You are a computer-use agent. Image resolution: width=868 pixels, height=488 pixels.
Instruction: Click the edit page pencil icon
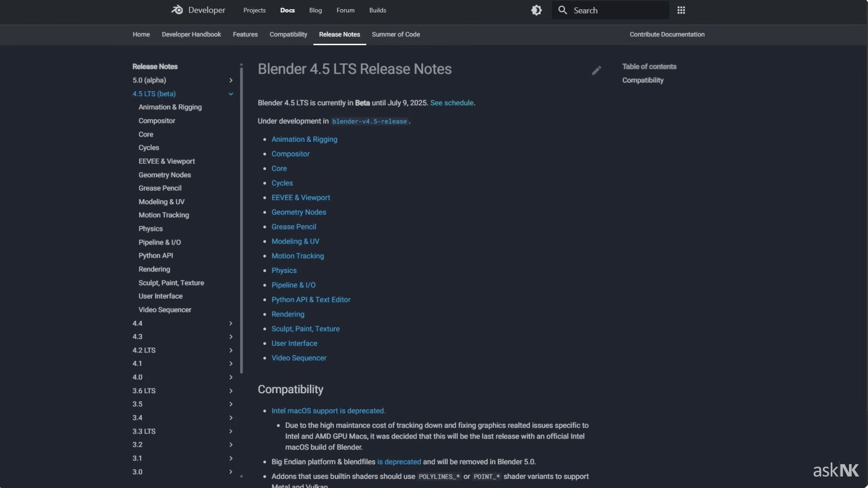pyautogui.click(x=596, y=70)
